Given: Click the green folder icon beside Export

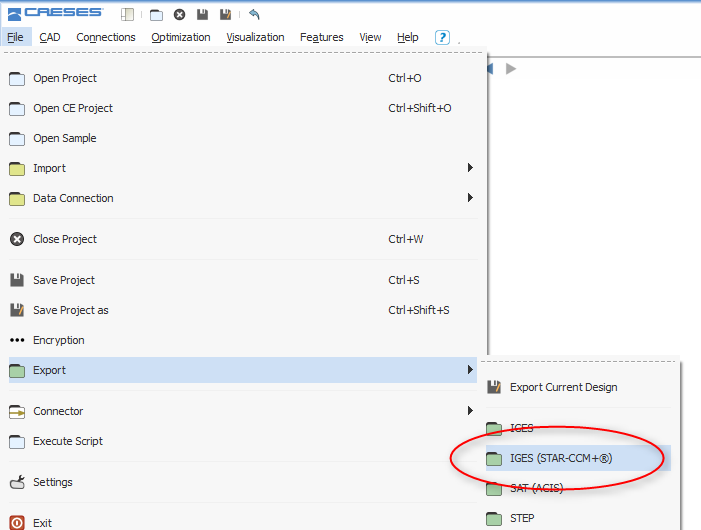Looking at the screenshot, I should click(17, 370).
